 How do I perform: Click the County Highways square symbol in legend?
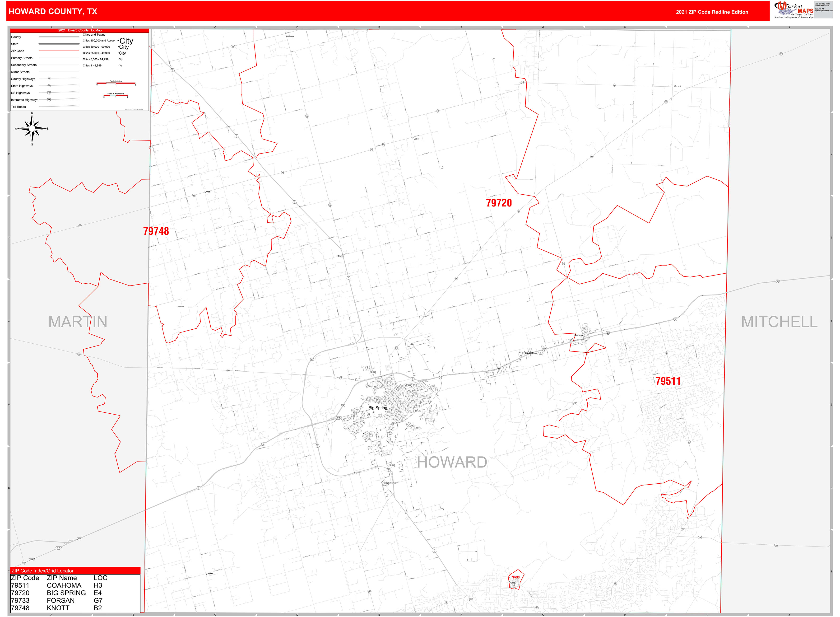coord(49,79)
